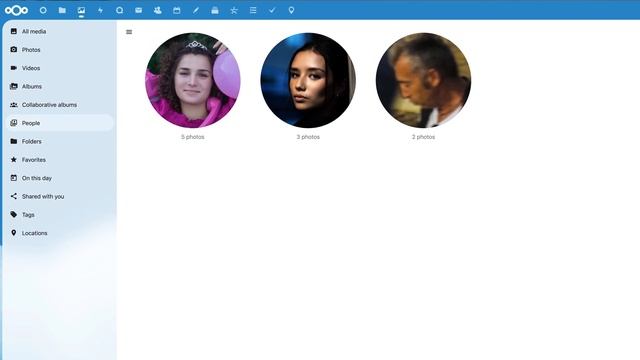
Task: Click the '5 photos' label
Action: (x=193, y=137)
